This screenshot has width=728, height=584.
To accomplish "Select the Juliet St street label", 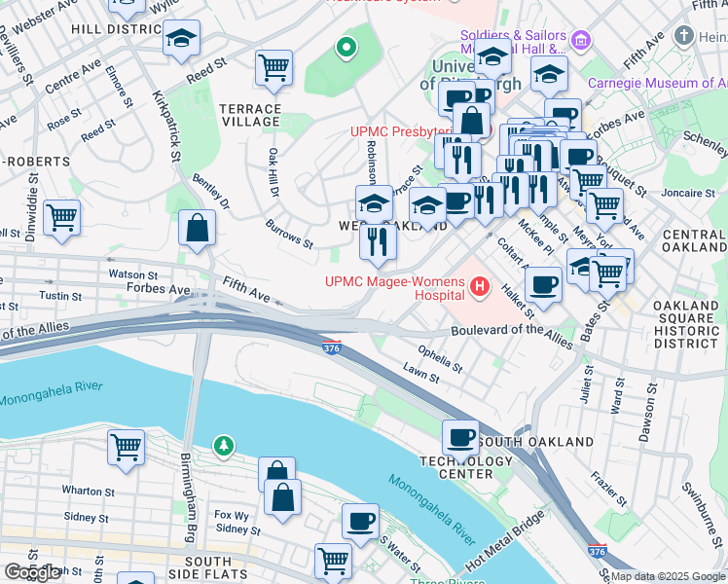I will [x=587, y=384].
